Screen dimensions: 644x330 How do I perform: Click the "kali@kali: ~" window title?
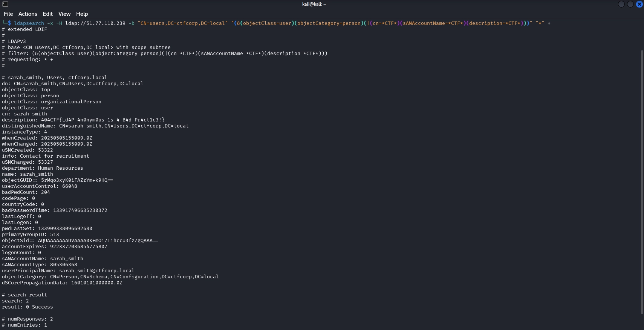click(314, 4)
